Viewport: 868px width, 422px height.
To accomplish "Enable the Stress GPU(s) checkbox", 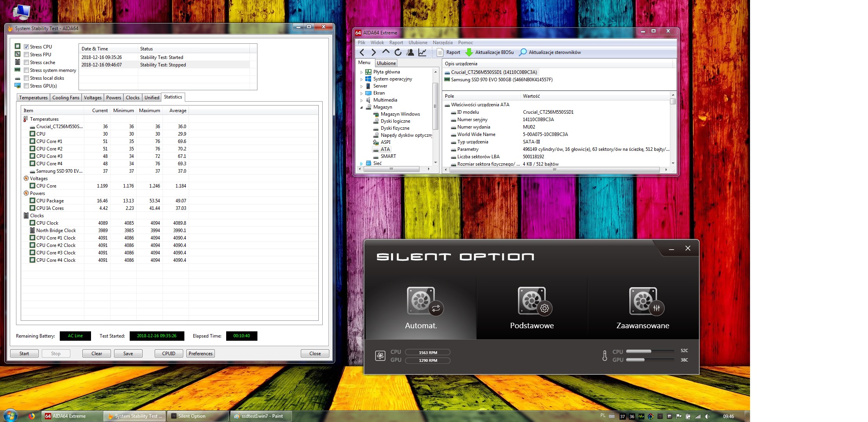I will pyautogui.click(x=26, y=86).
